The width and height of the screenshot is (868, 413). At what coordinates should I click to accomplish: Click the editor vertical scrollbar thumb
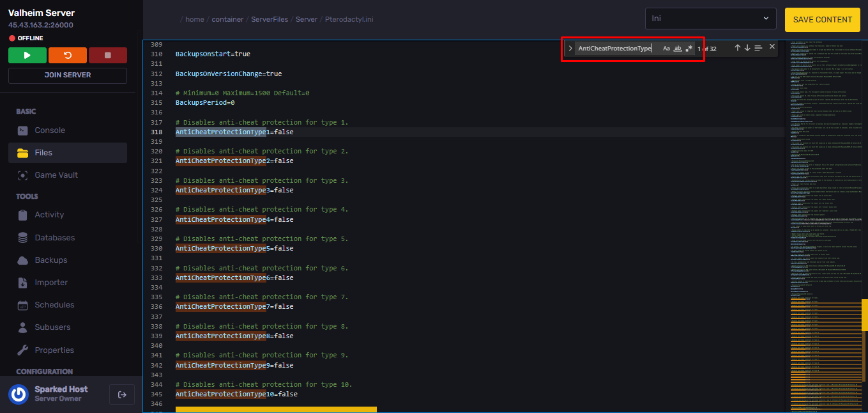click(865, 315)
